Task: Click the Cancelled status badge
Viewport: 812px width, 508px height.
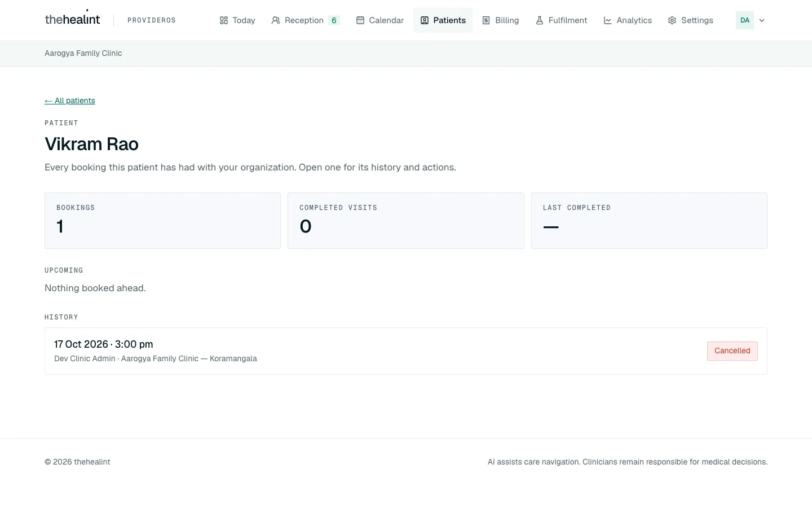Action: (732, 351)
